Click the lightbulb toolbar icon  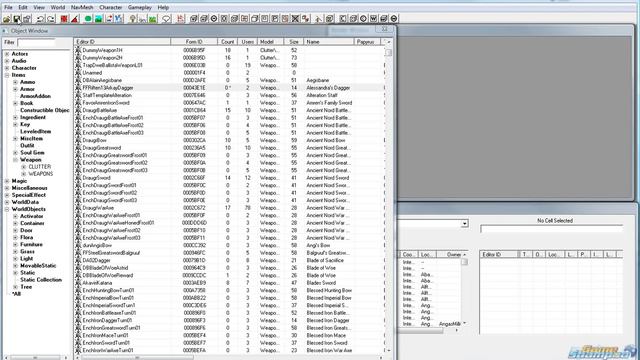[132, 19]
